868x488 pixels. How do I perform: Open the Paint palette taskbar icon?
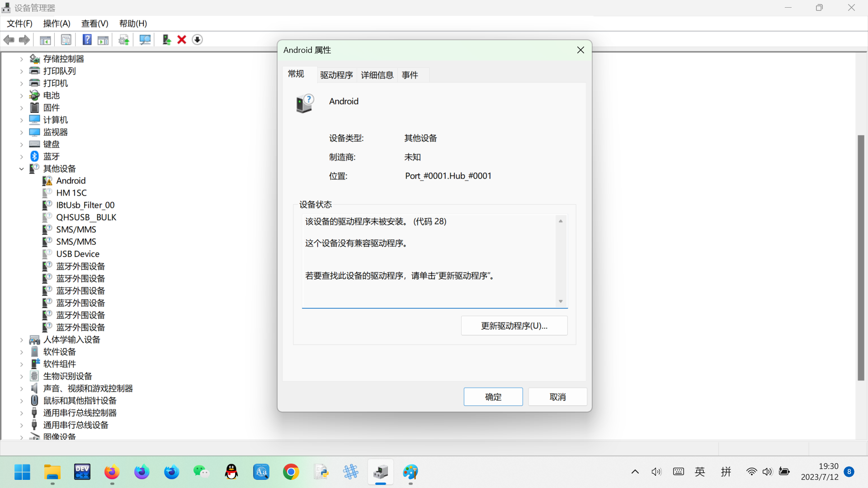point(410,472)
